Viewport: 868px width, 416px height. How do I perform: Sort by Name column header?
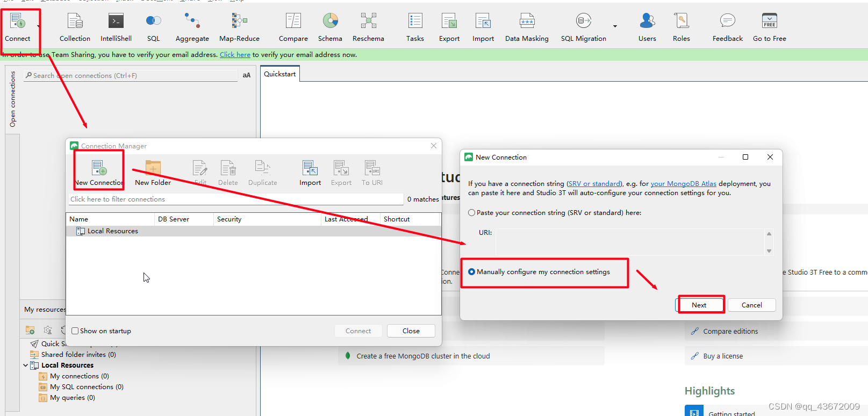110,219
